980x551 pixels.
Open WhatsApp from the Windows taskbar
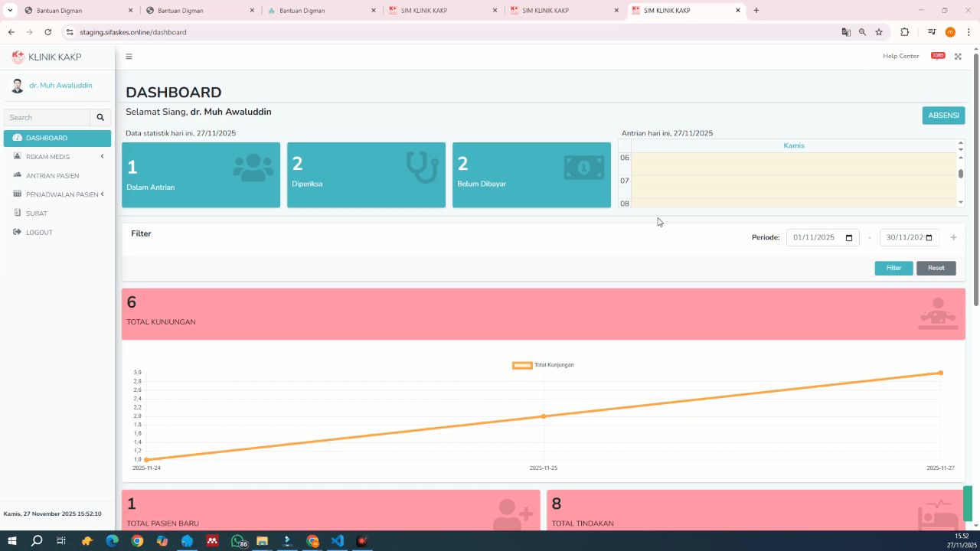[237, 541]
